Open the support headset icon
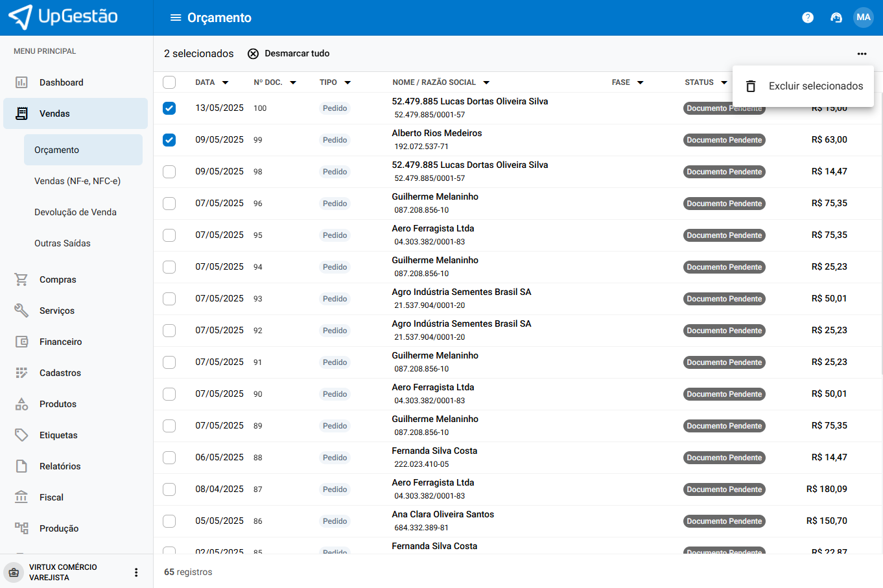Screen dimensions: 883x588 click(836, 18)
